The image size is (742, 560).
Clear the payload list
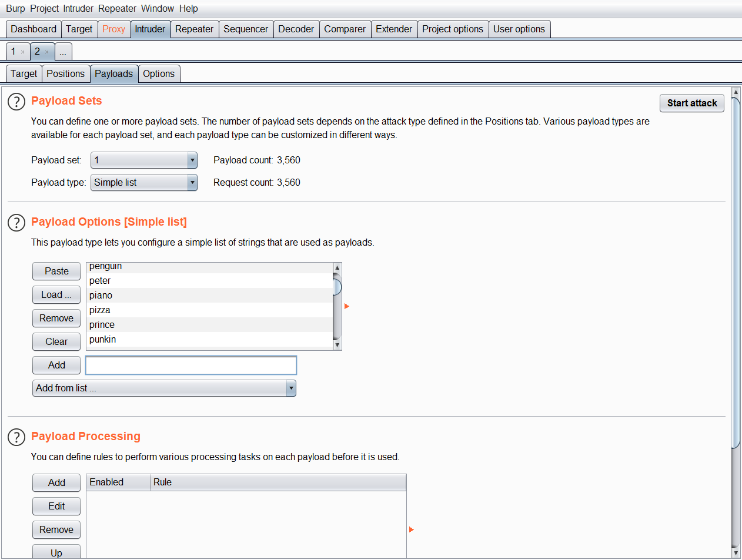[x=56, y=342]
